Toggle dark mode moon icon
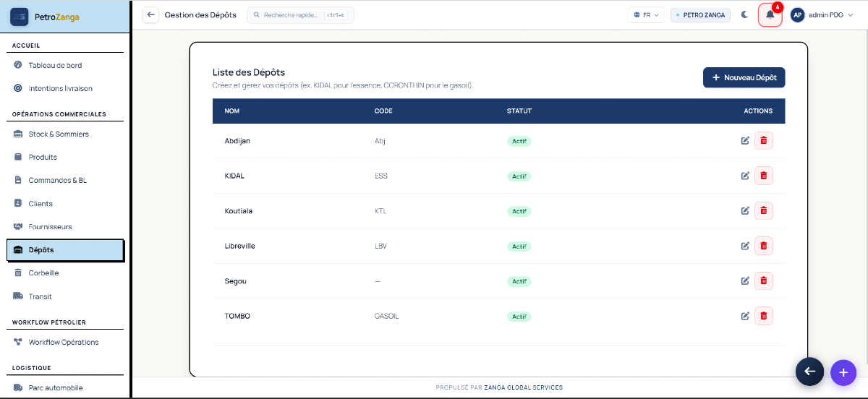The height and width of the screenshot is (399, 868). tap(744, 14)
